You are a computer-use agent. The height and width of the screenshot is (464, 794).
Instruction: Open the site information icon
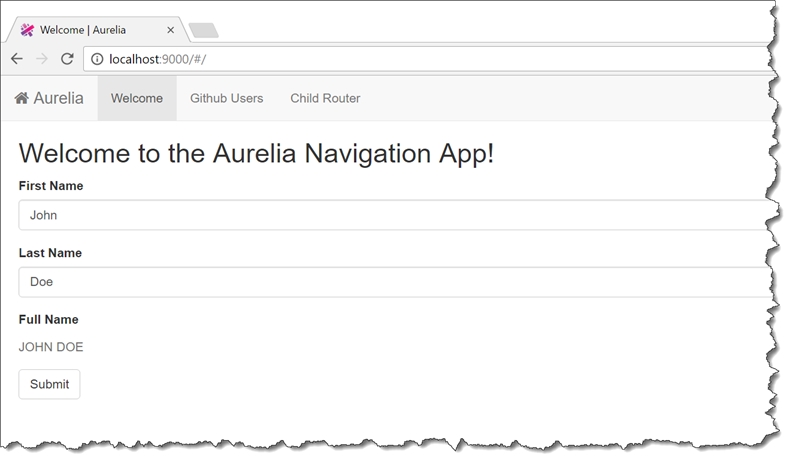coord(97,59)
